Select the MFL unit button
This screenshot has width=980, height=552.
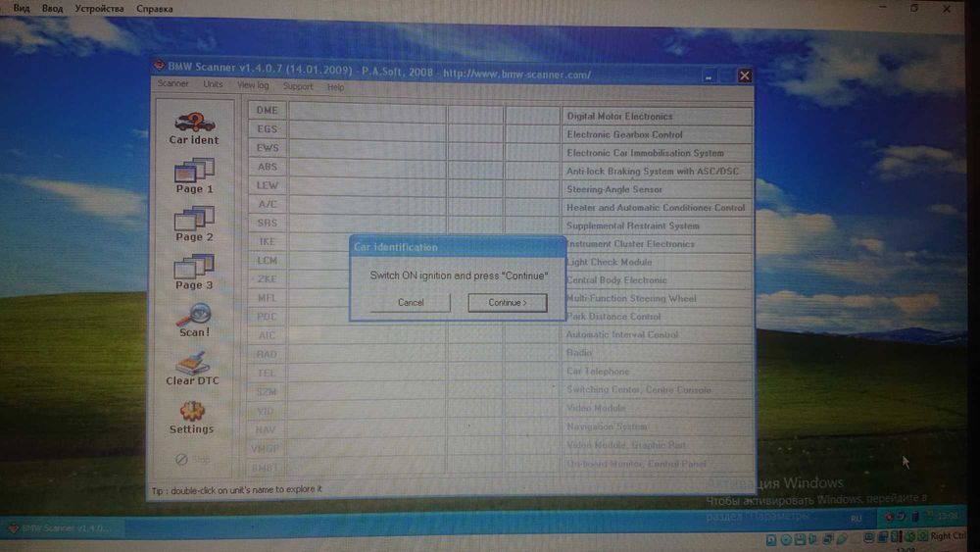[267, 297]
